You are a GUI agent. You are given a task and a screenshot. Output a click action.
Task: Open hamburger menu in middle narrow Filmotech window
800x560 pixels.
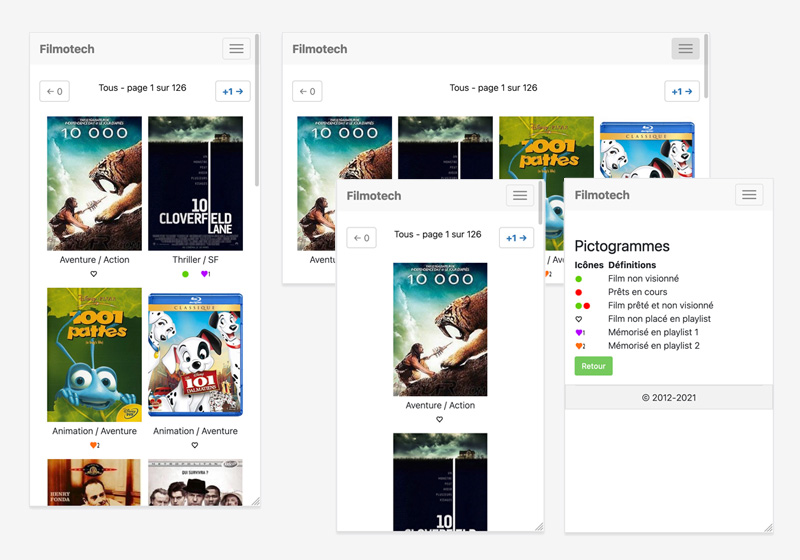[x=520, y=195]
